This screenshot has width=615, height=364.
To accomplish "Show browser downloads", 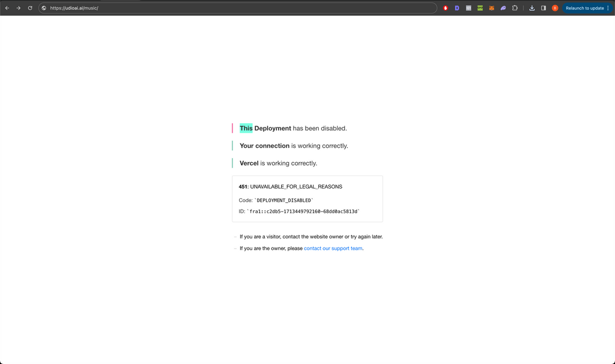I will point(532,8).
